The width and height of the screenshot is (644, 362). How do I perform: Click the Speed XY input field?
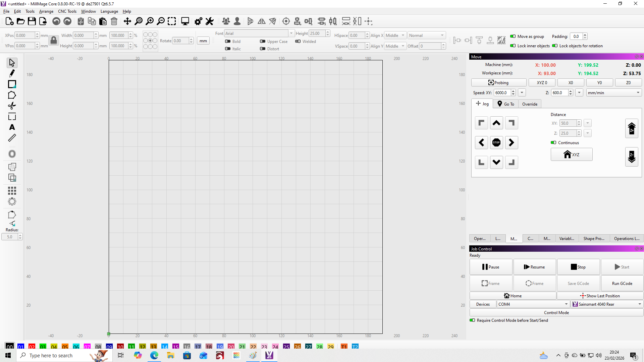pyautogui.click(x=502, y=93)
